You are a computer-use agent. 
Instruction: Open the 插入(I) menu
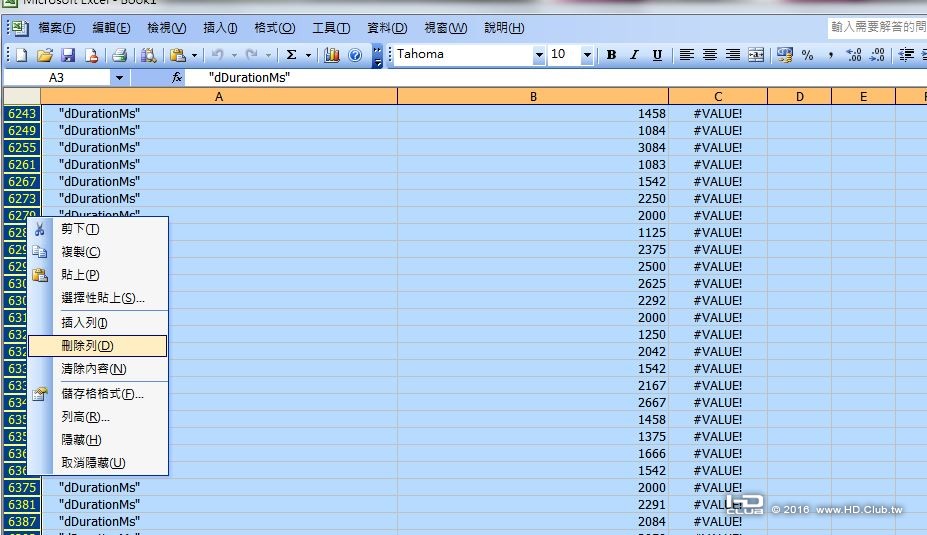click(x=220, y=28)
